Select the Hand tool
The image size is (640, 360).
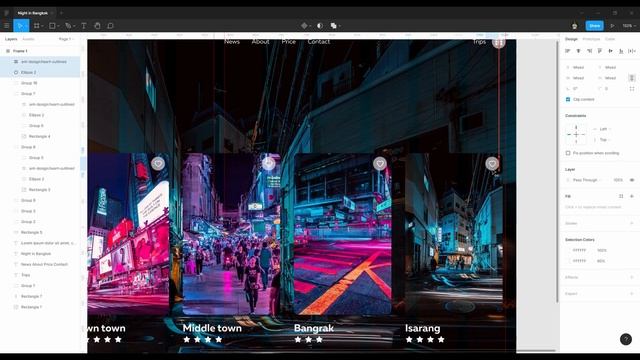(x=97, y=26)
